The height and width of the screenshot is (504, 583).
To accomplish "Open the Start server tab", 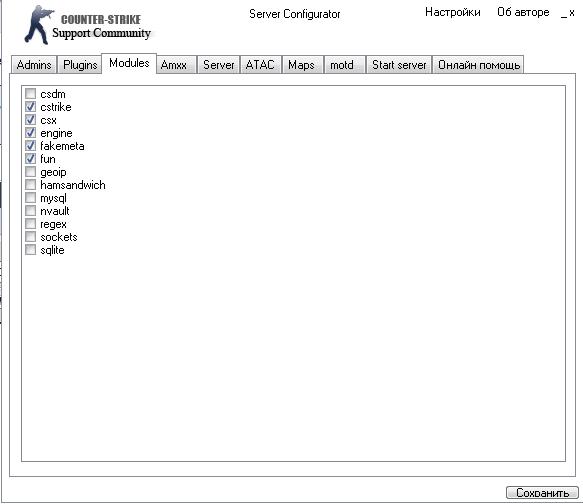I will point(399,65).
